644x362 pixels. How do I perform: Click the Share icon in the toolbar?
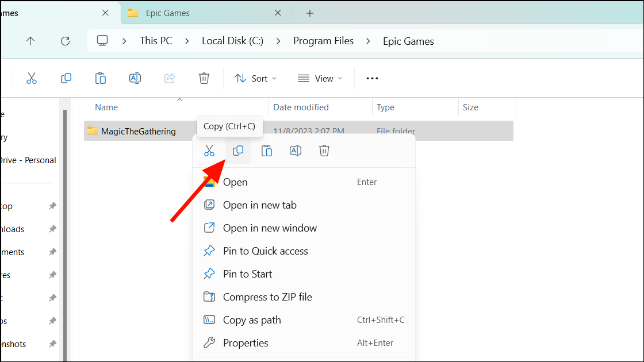tap(170, 78)
